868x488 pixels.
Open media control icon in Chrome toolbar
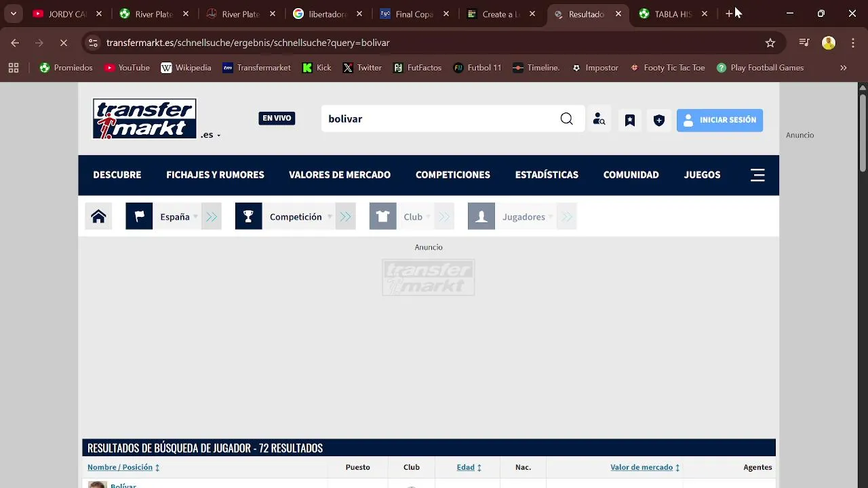pyautogui.click(x=804, y=43)
